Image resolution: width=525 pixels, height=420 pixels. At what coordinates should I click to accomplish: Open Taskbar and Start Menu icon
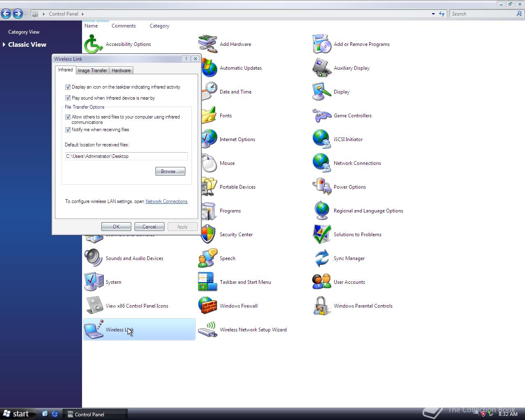(208, 282)
